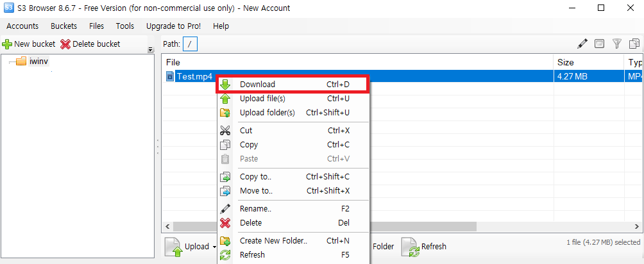Click the Copy pages icon in menu
644x264 pixels.
(225, 145)
